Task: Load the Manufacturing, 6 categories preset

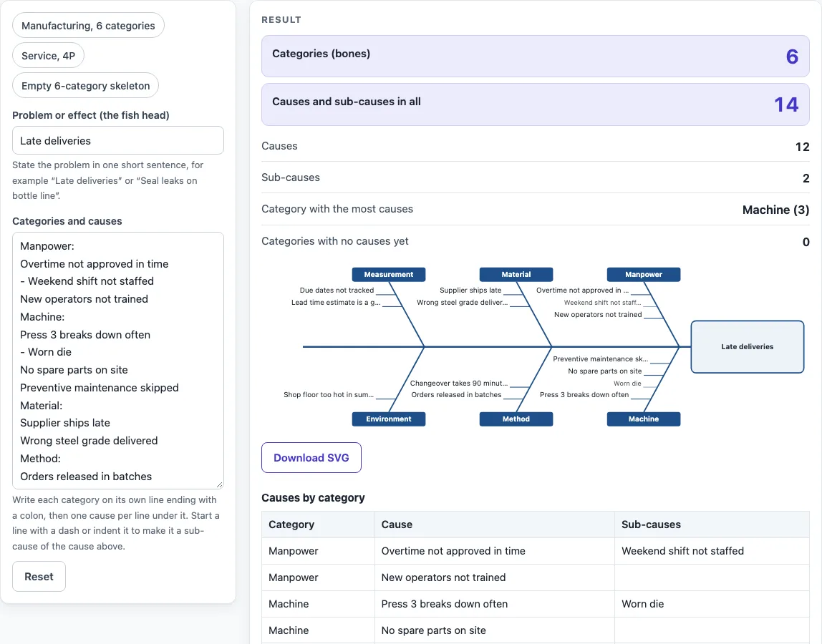Action: (88, 26)
